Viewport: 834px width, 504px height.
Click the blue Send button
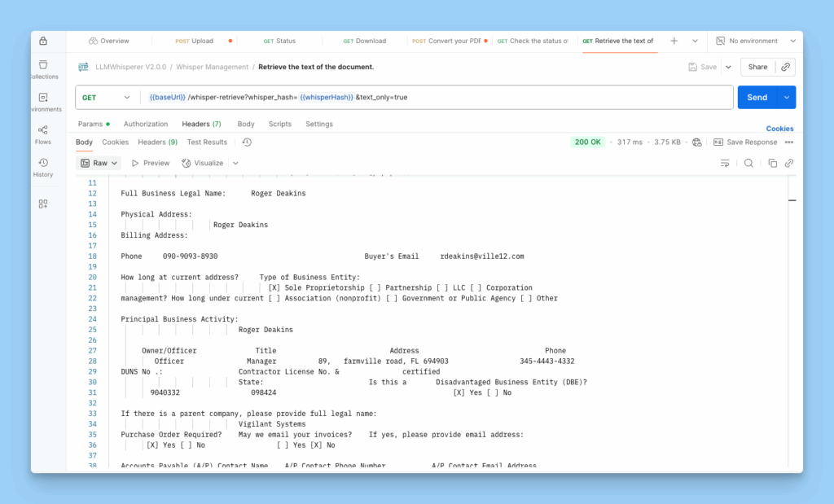(x=757, y=98)
